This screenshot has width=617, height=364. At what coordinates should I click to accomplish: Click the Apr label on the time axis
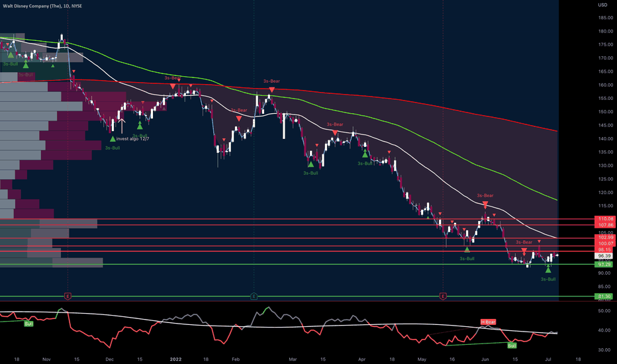tap(361, 359)
